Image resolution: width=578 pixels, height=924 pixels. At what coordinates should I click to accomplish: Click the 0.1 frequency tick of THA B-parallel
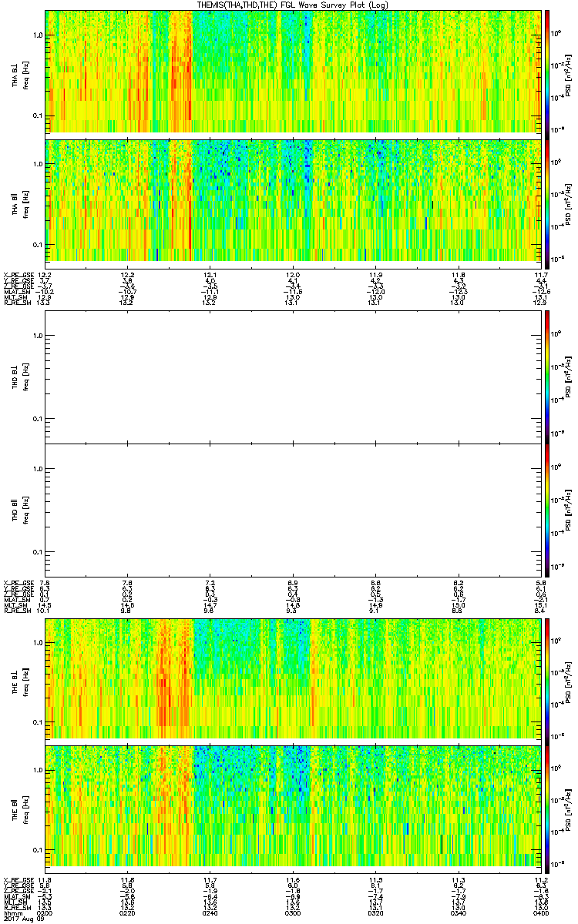tap(38, 245)
